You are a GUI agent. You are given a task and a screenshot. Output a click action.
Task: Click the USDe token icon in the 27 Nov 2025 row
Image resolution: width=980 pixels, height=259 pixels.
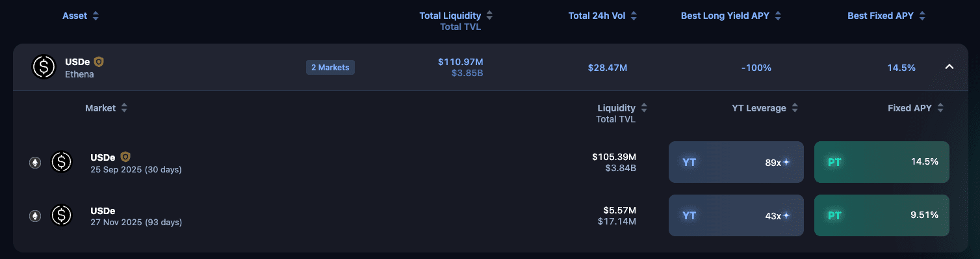(x=61, y=215)
